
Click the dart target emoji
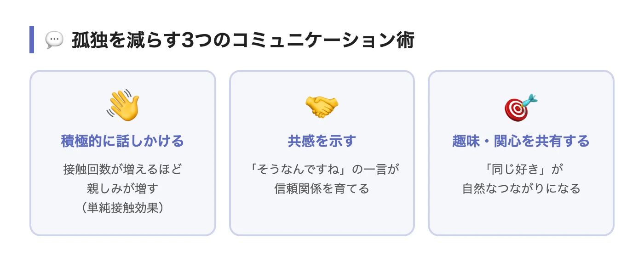coord(521,107)
